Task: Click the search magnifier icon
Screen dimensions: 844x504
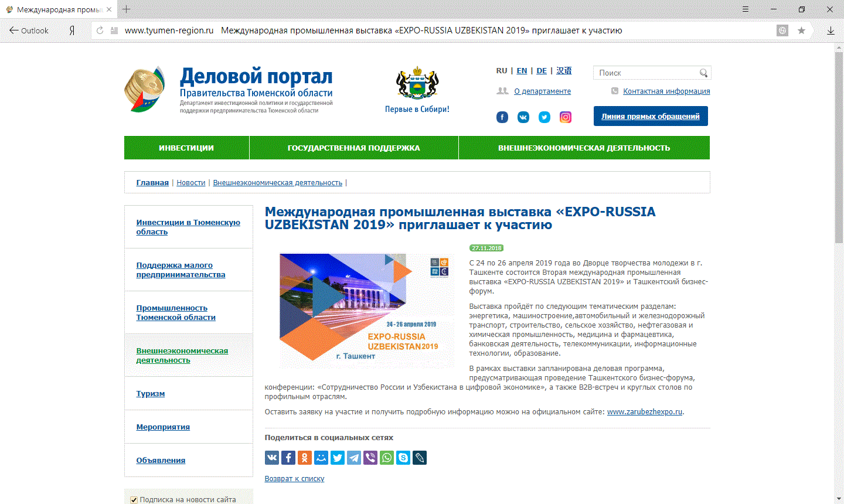Action: point(703,73)
